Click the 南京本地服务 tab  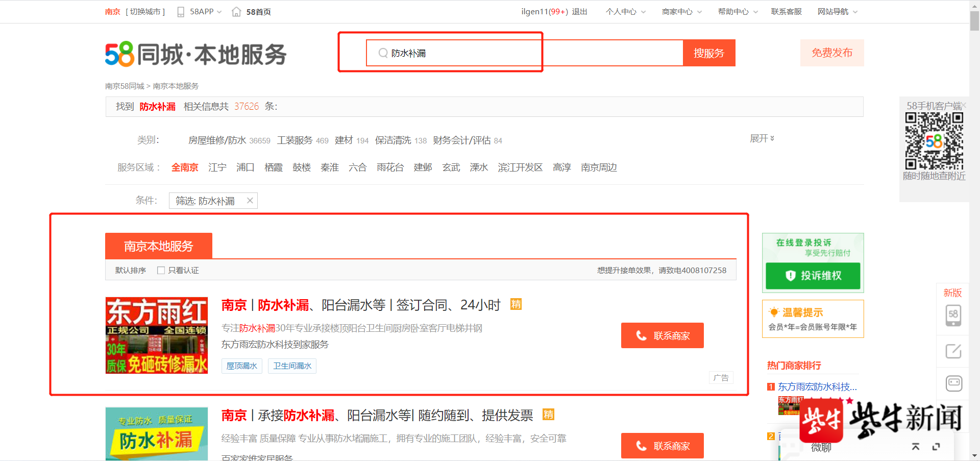pos(159,246)
